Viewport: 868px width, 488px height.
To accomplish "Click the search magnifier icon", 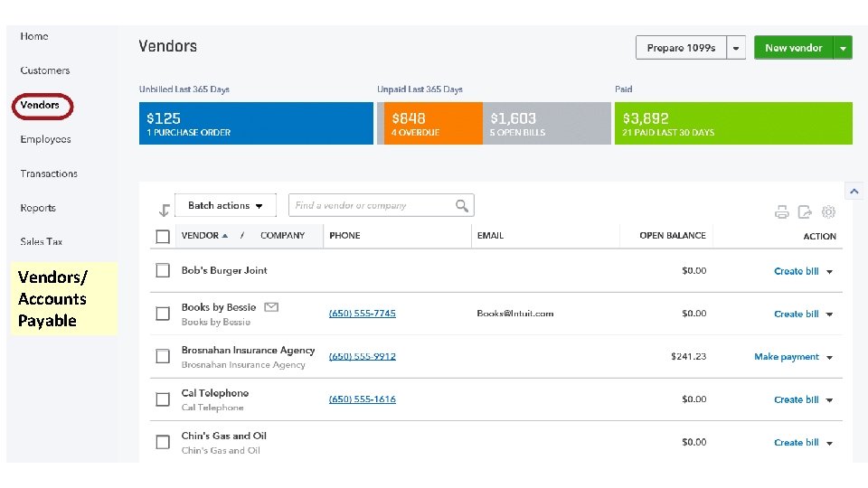I will pyautogui.click(x=462, y=206).
